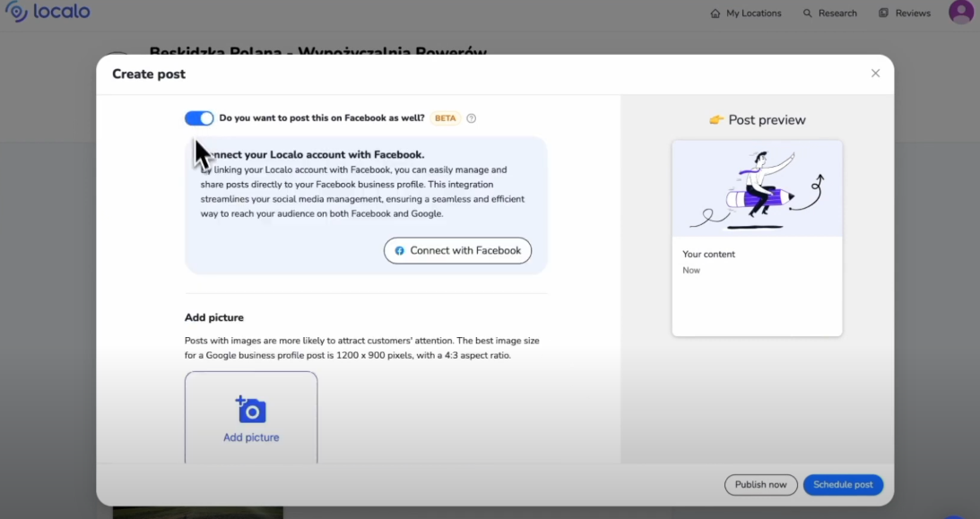
Task: Click the Beskidzka Polana location title
Action: click(317, 52)
